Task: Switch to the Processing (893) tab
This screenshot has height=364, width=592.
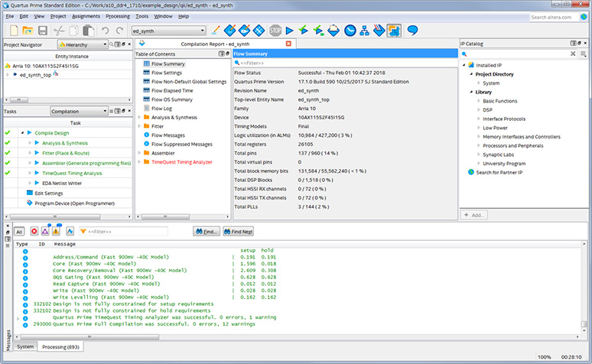Action: point(61,346)
